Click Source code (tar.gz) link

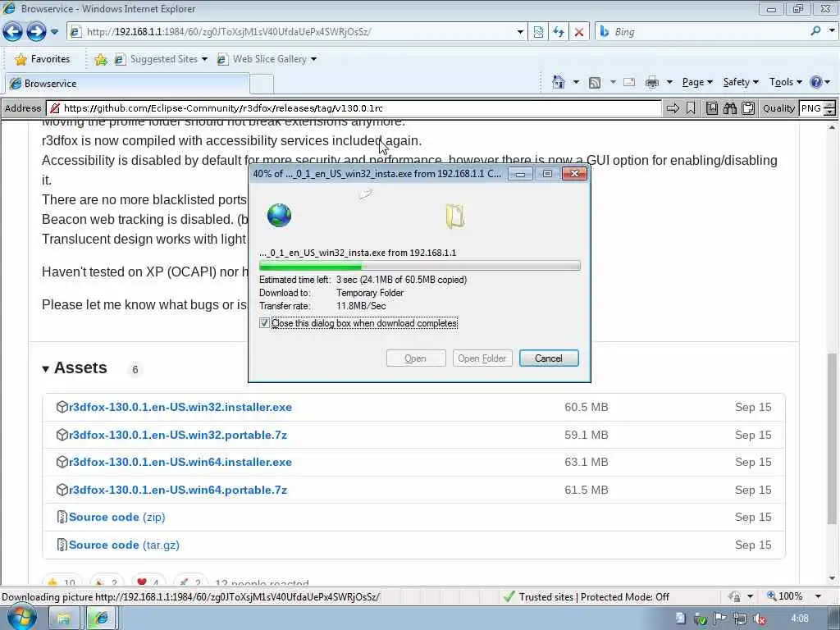click(x=125, y=545)
